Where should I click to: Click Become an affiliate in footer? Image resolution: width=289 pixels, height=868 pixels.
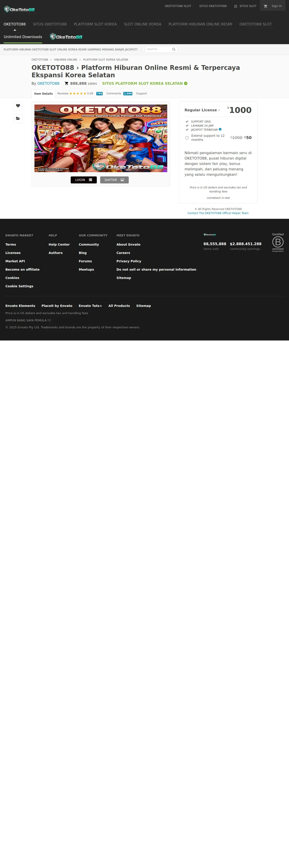(23, 270)
